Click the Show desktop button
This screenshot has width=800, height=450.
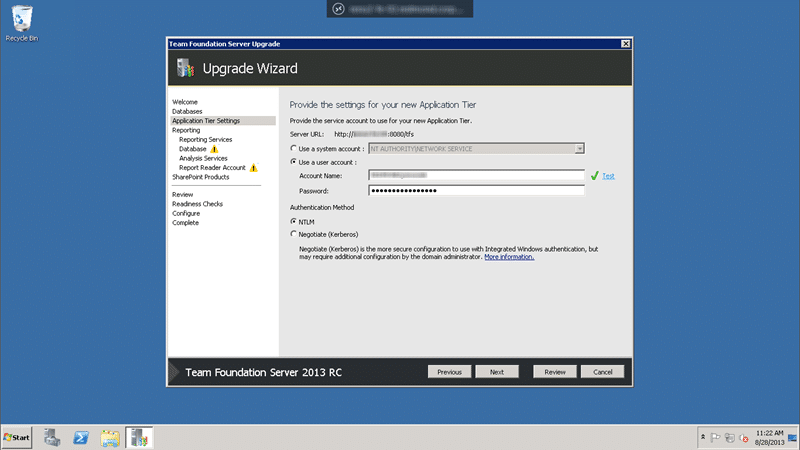793,438
